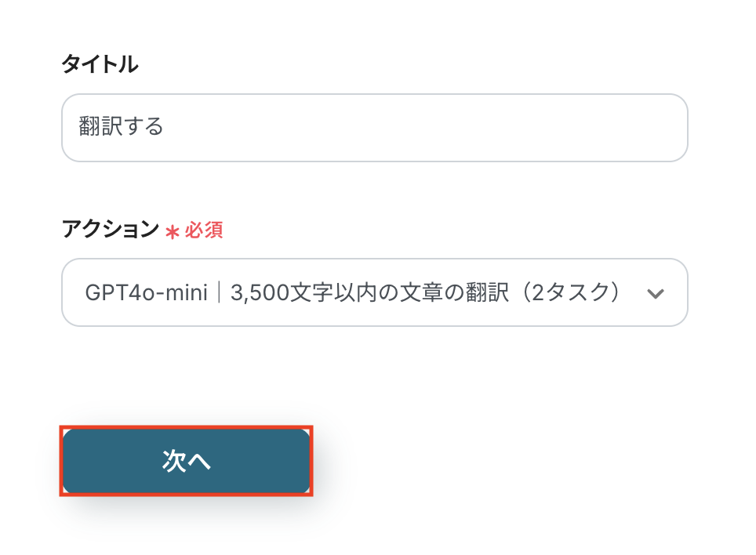Toggle the action list with the down chevron
Image resolution: width=756 pixels, height=555 pixels.
click(x=655, y=293)
